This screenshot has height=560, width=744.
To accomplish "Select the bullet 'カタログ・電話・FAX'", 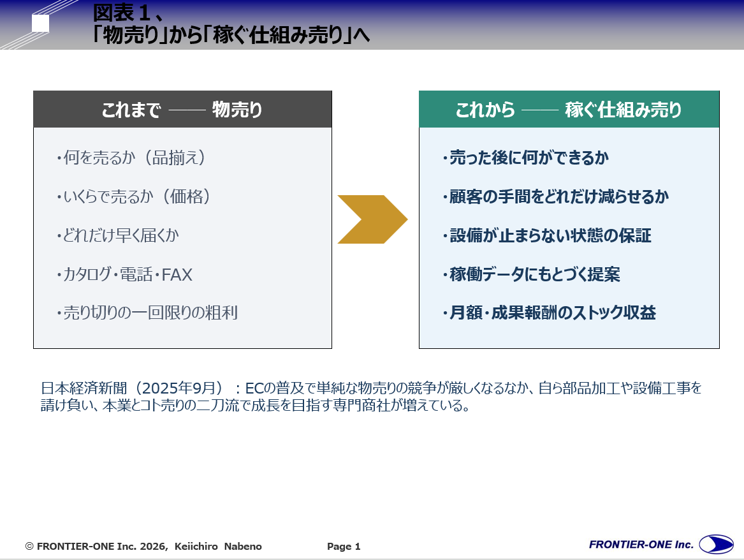I will 125,274.
